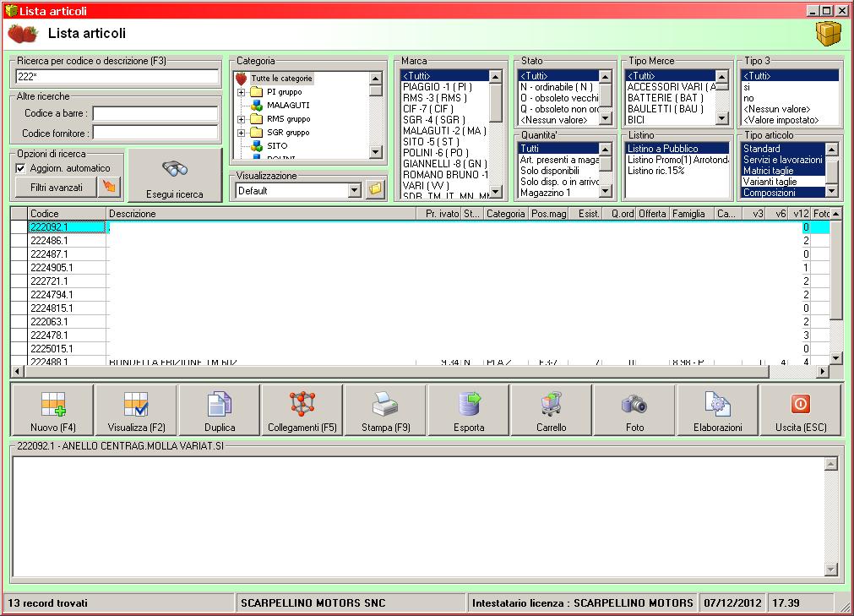Click the Codice a barre field
This screenshot has width=854, height=616.
click(155, 113)
